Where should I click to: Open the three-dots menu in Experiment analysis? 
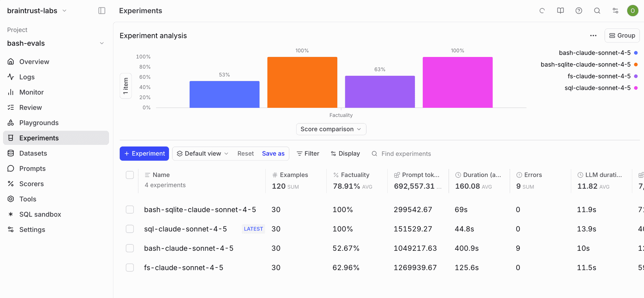(x=593, y=36)
